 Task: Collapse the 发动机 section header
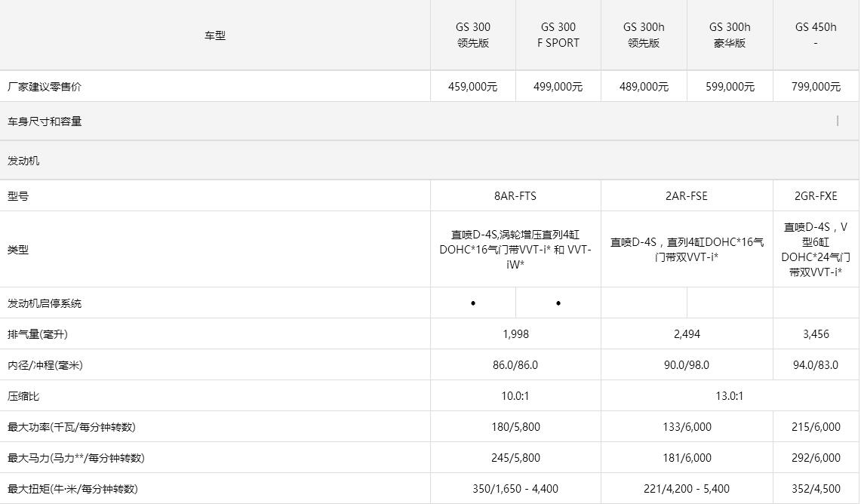click(x=429, y=161)
